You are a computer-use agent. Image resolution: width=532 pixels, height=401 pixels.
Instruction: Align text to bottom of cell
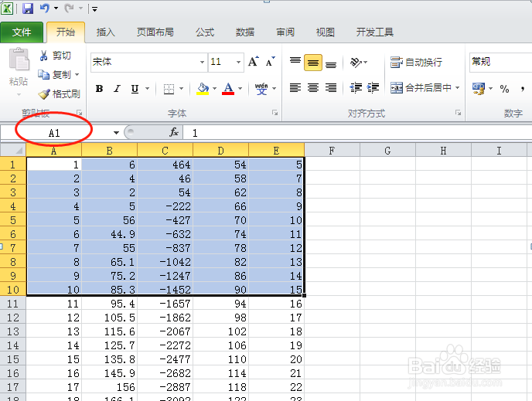[x=331, y=63]
